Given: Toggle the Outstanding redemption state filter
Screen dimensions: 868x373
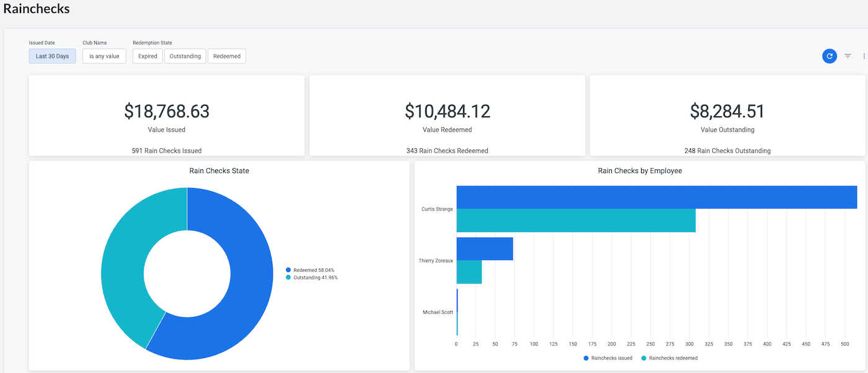Looking at the screenshot, I should point(185,56).
